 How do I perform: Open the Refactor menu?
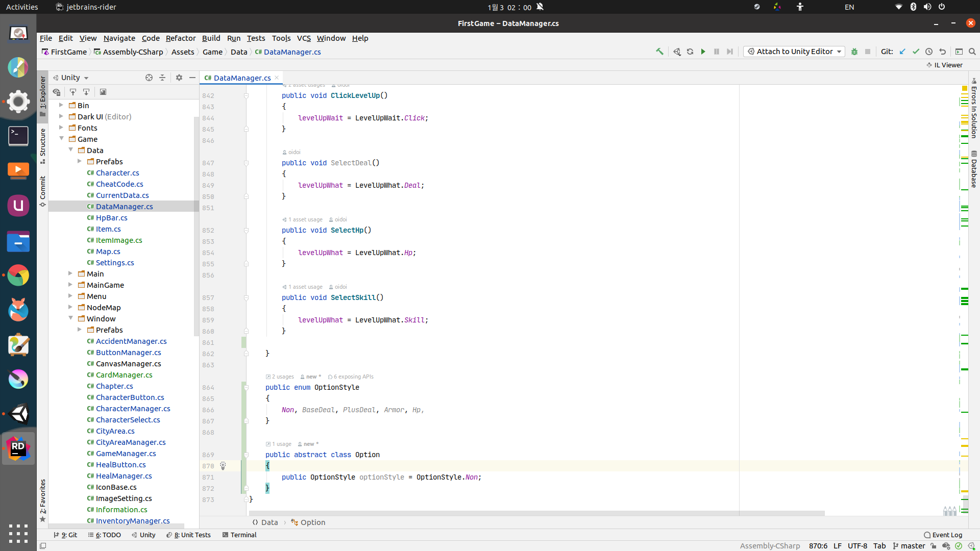coord(181,38)
